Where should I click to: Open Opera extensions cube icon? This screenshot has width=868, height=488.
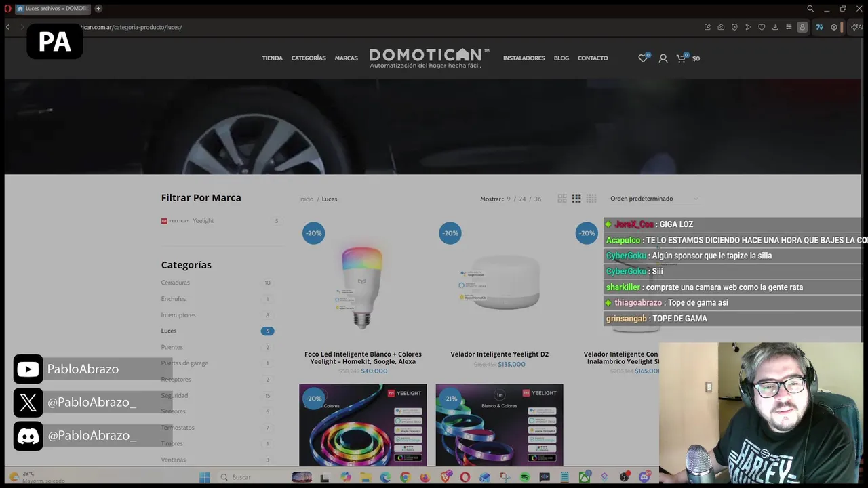pos(834,27)
